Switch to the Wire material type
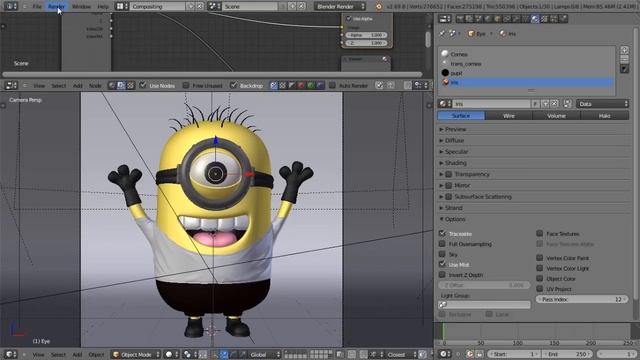This screenshot has height=360, width=640. point(509,116)
